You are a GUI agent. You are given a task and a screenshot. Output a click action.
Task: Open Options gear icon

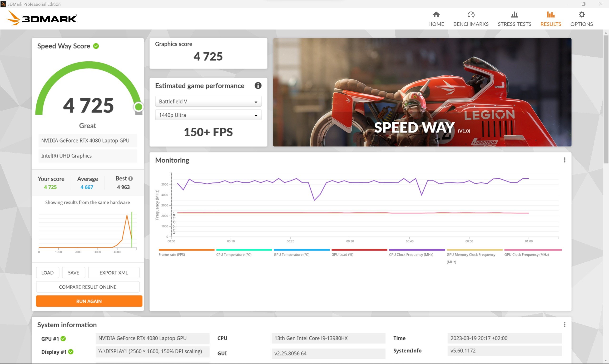pos(582,15)
